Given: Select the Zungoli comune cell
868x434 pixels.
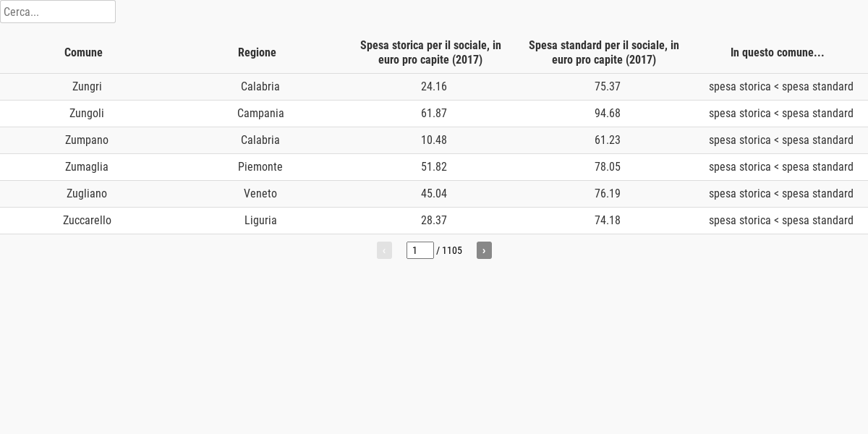Looking at the screenshot, I should pos(87,114).
